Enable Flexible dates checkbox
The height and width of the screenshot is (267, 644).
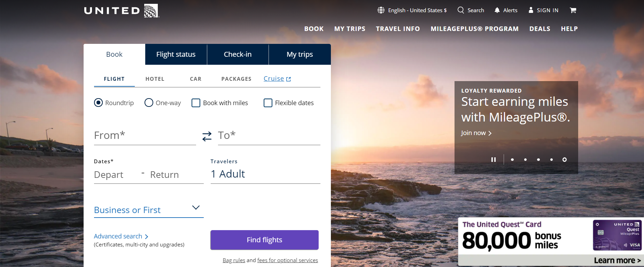[x=268, y=103]
